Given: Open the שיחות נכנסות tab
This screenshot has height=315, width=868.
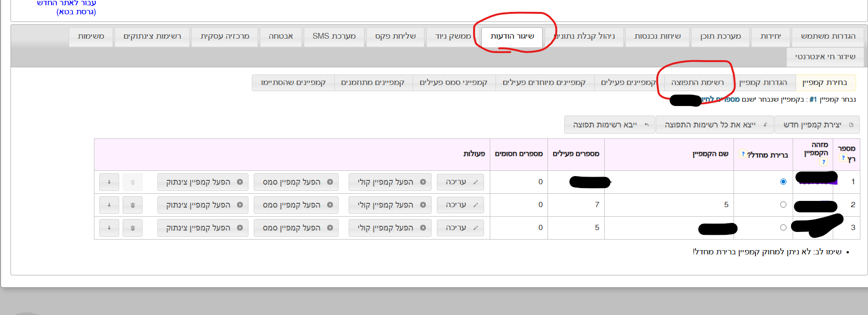Looking at the screenshot, I should 658,36.
